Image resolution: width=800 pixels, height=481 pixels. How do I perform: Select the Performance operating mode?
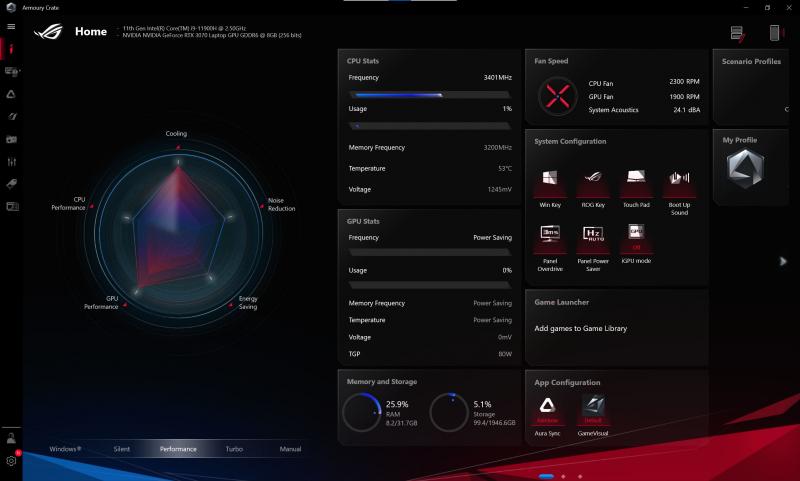point(178,449)
